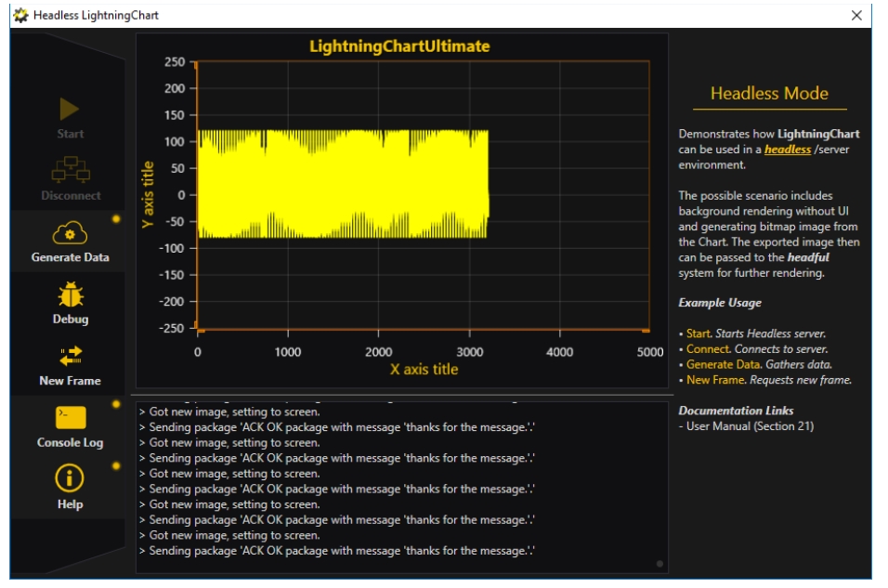Open the Console Log terminal icon
This screenshot has height=588, width=888.
click(x=71, y=418)
